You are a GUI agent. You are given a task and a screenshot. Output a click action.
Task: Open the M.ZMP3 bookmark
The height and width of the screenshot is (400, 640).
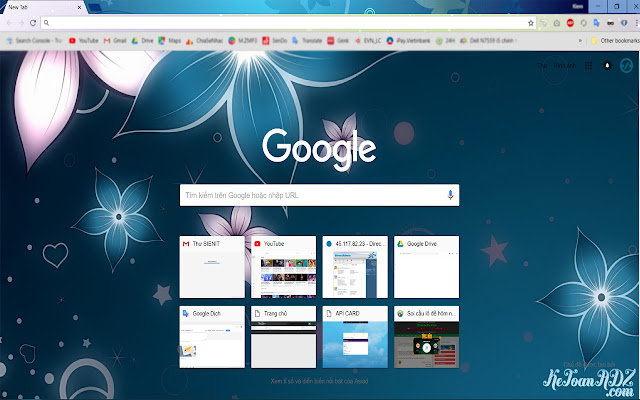(x=243, y=41)
